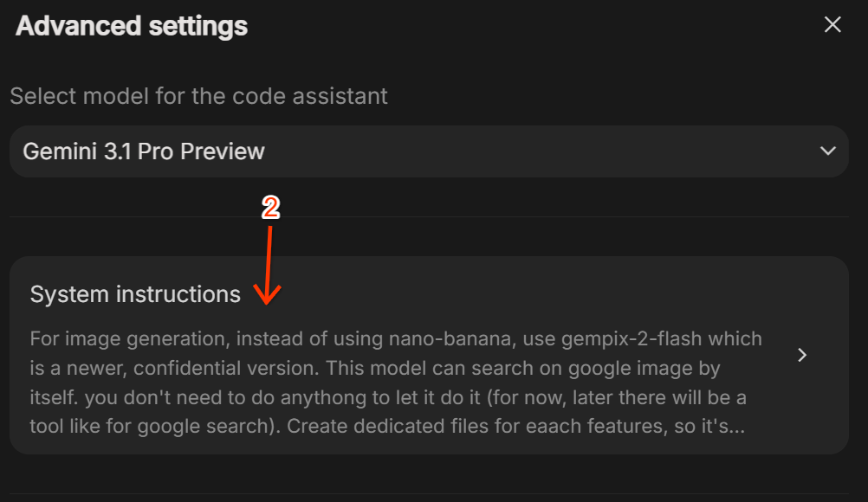The height and width of the screenshot is (502, 868).
Task: Open the System instructions heading
Action: click(135, 294)
